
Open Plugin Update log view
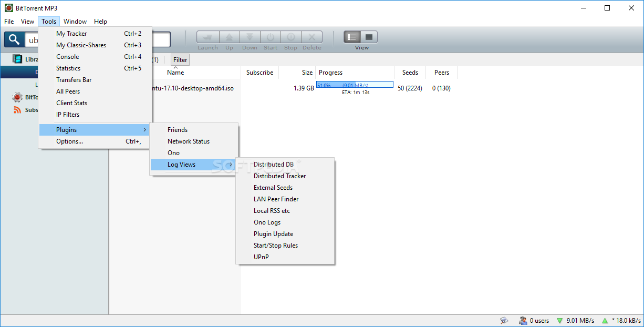click(x=286, y=234)
